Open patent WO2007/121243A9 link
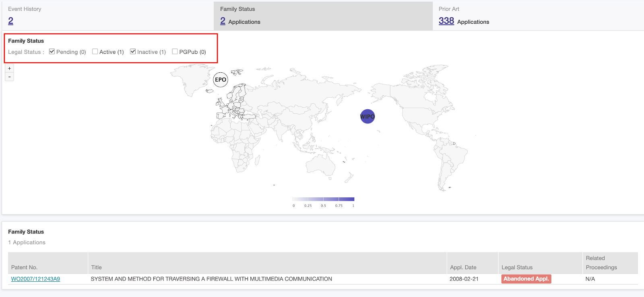The height and width of the screenshot is (297, 644). [x=35, y=279]
